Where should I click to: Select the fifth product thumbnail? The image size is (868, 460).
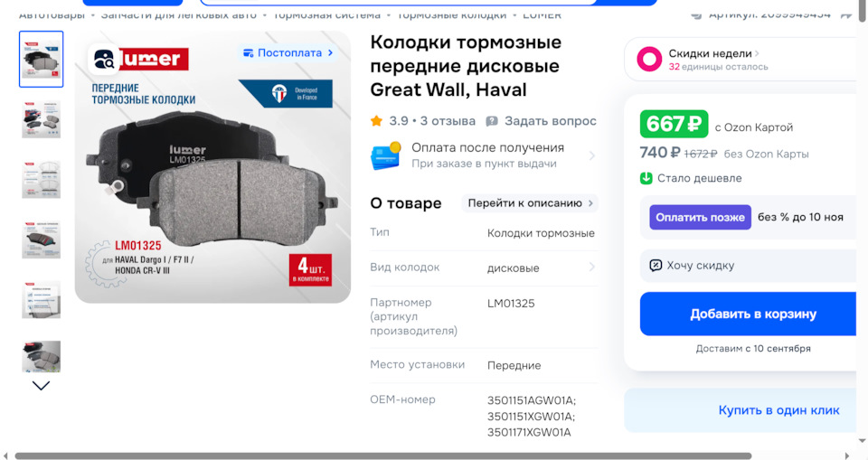41,300
